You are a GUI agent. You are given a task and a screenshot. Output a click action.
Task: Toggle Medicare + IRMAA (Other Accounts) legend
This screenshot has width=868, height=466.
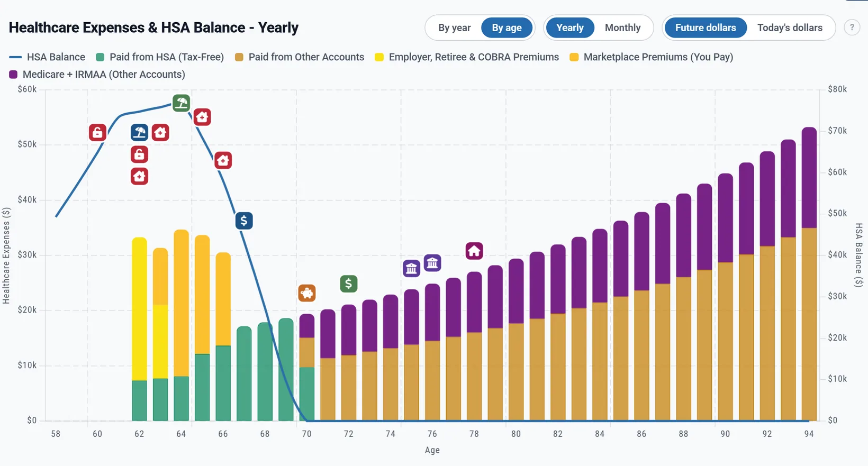pyautogui.click(x=97, y=75)
